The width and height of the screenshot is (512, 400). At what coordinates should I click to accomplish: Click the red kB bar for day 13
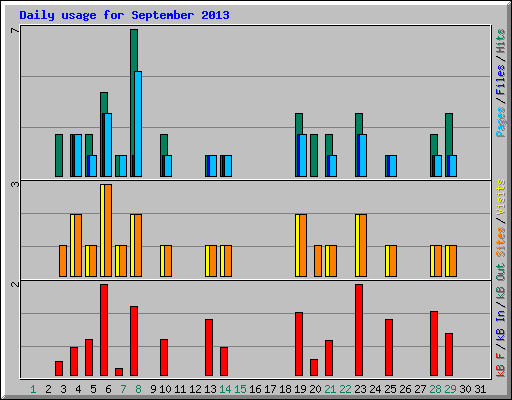click(209, 348)
